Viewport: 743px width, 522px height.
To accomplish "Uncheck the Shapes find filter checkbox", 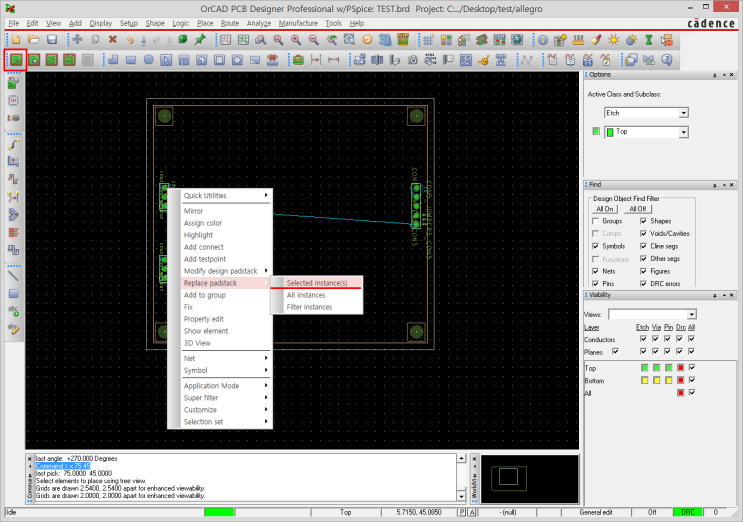I will pos(644,220).
